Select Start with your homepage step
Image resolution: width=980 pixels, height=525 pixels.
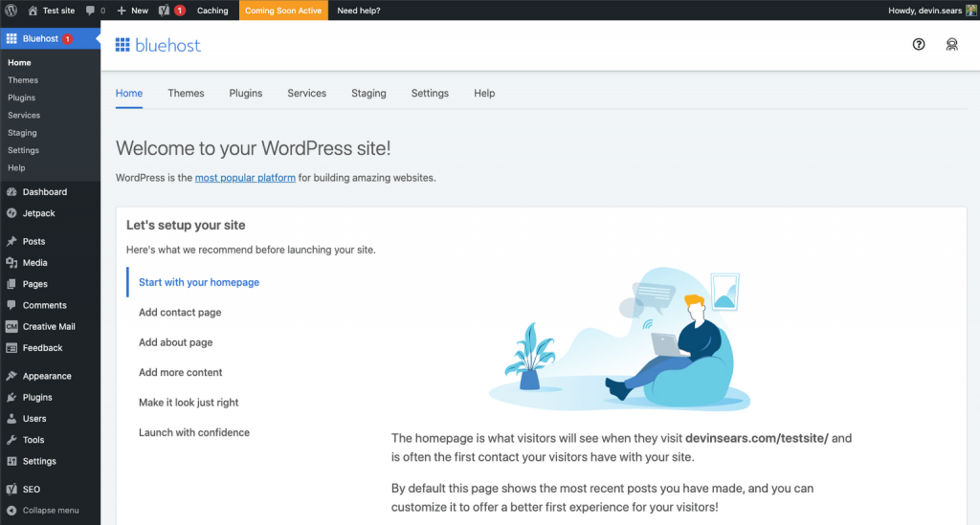coord(199,282)
